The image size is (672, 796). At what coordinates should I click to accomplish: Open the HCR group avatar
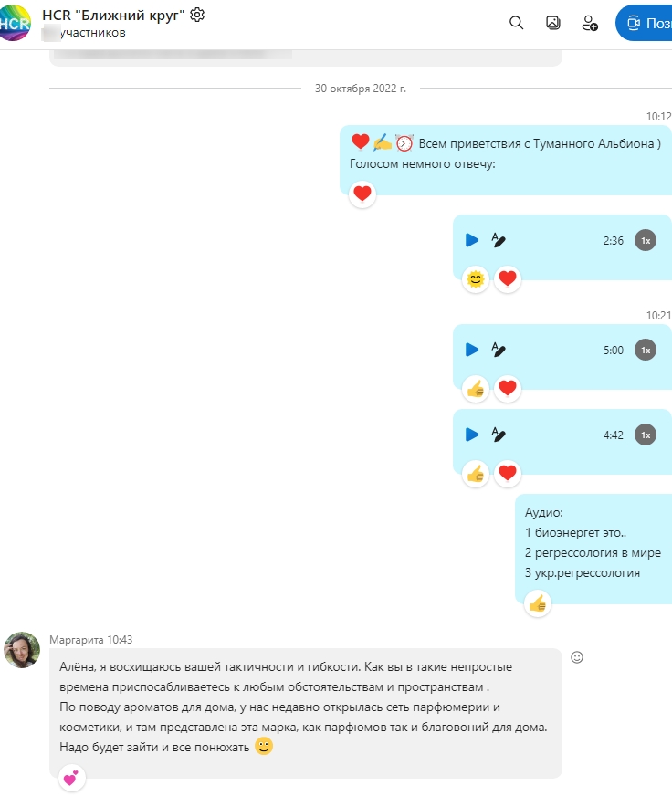pyautogui.click(x=15, y=23)
